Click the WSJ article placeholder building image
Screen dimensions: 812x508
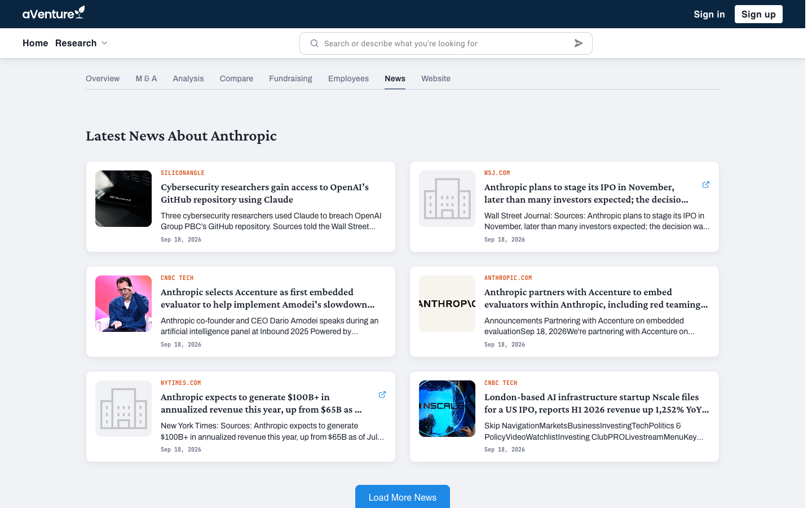[x=447, y=199]
